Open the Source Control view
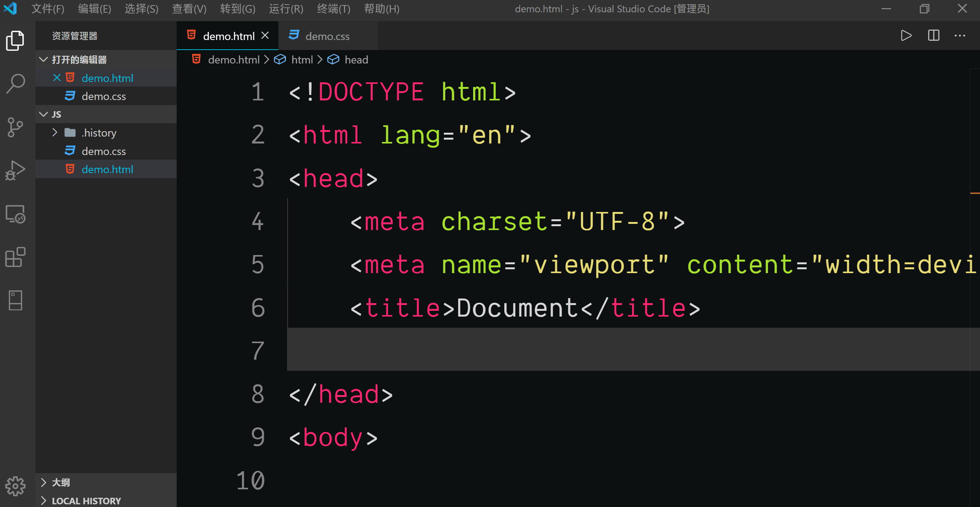 tap(15, 127)
